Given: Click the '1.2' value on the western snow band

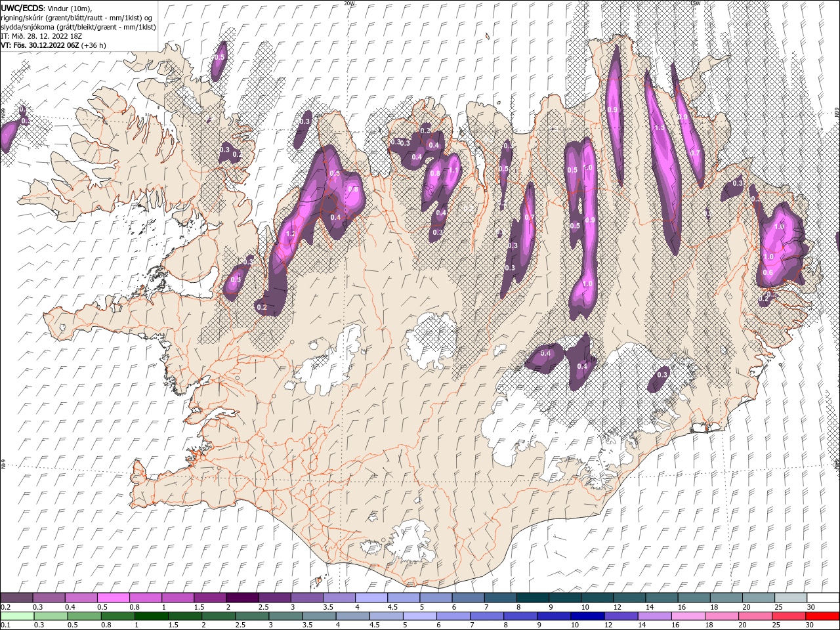Looking at the screenshot, I should tap(291, 234).
